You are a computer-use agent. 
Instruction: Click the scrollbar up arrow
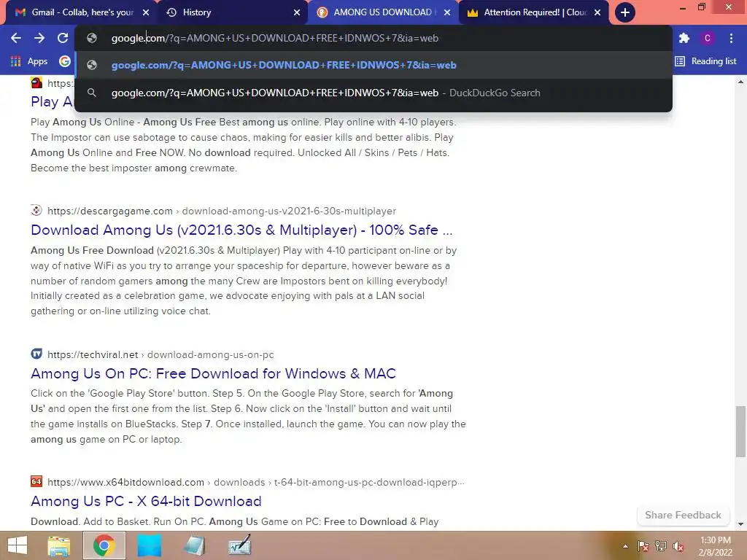tap(740, 82)
